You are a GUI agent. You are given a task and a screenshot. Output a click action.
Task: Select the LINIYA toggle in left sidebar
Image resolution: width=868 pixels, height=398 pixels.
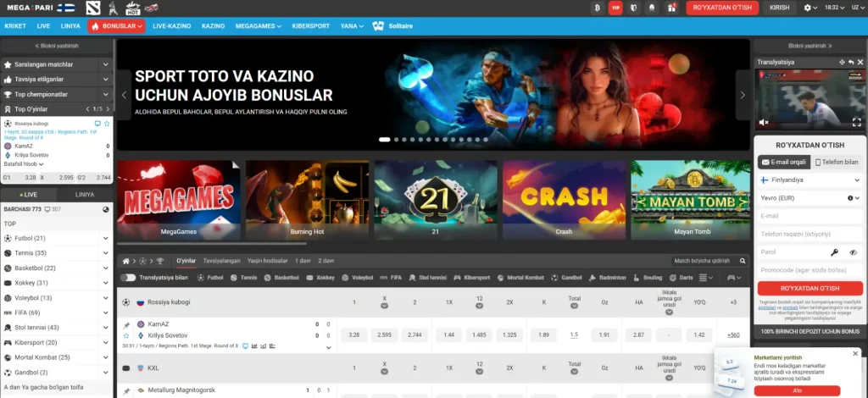tap(85, 195)
